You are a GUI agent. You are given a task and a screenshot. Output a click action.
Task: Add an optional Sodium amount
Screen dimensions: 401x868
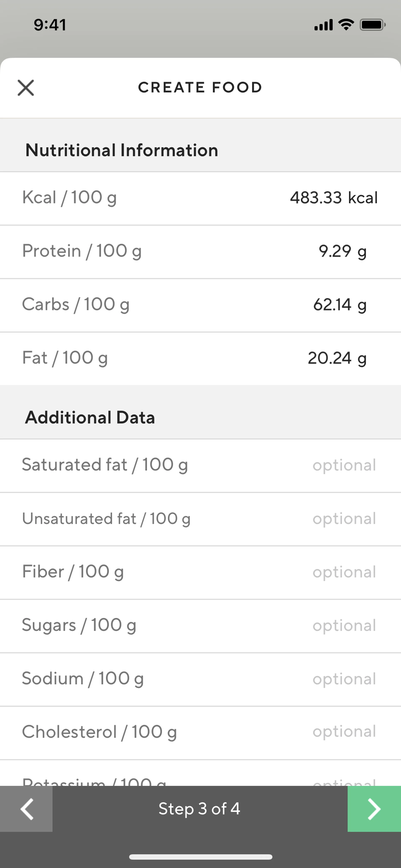[344, 679]
